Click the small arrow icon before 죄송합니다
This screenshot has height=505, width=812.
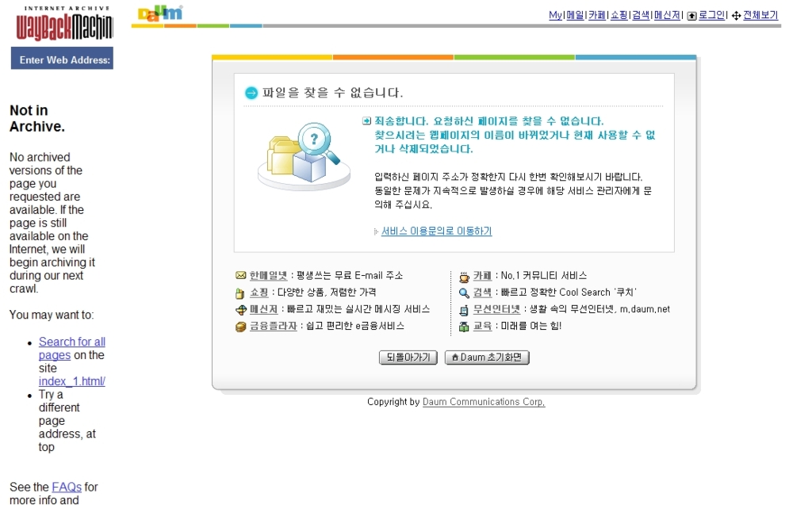366,121
